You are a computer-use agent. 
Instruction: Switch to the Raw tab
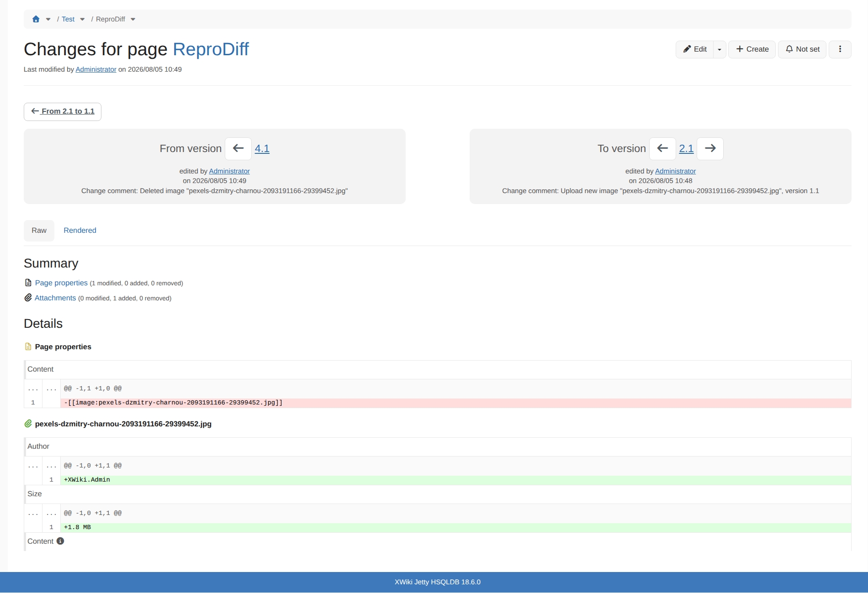pyautogui.click(x=39, y=231)
